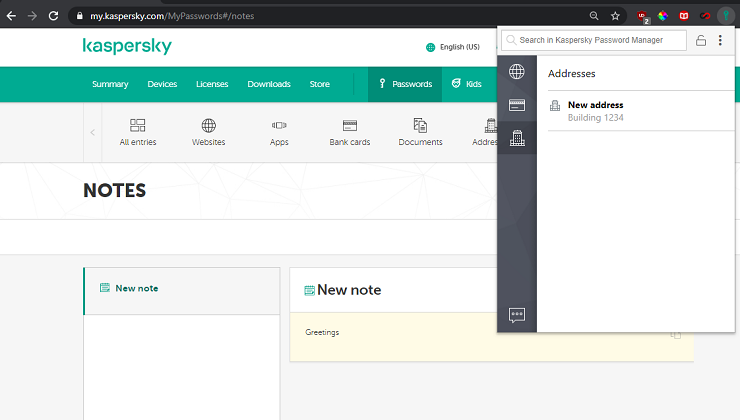
Task: Open the popup three-dots menu
Action: [x=720, y=40]
